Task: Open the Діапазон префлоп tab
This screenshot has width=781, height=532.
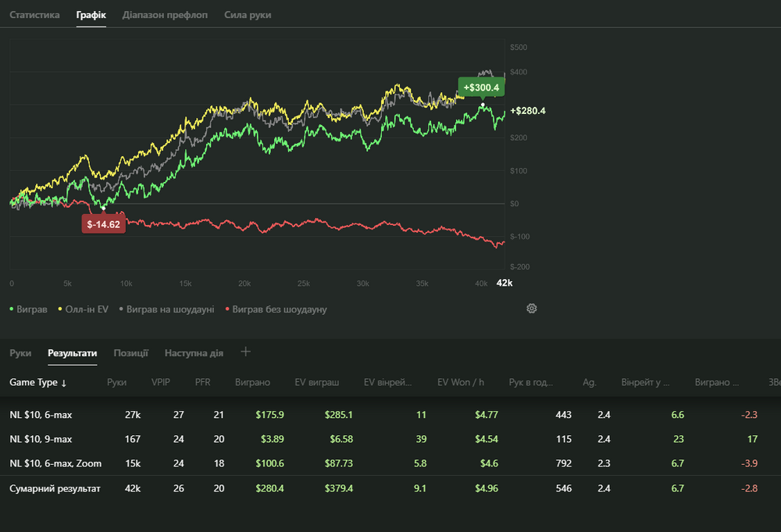Action: pos(165,15)
